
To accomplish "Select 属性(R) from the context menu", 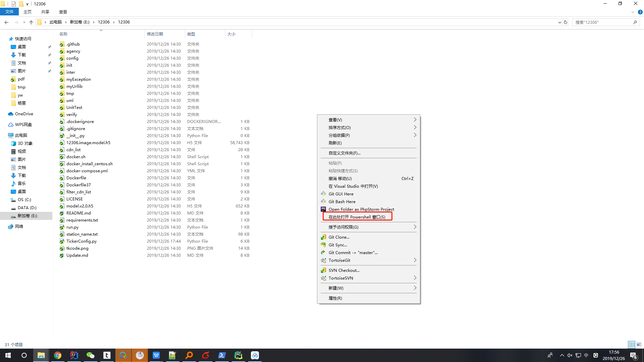I will pyautogui.click(x=335, y=298).
